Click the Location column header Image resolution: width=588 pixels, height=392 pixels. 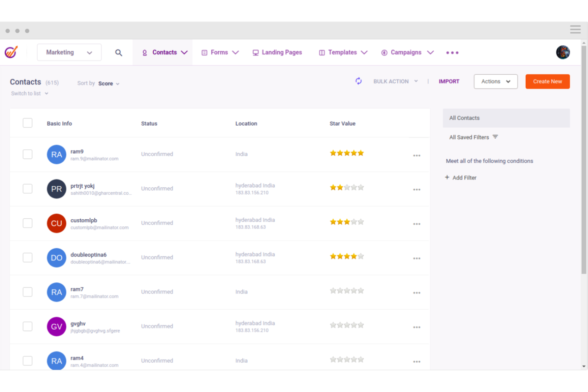[x=246, y=124]
